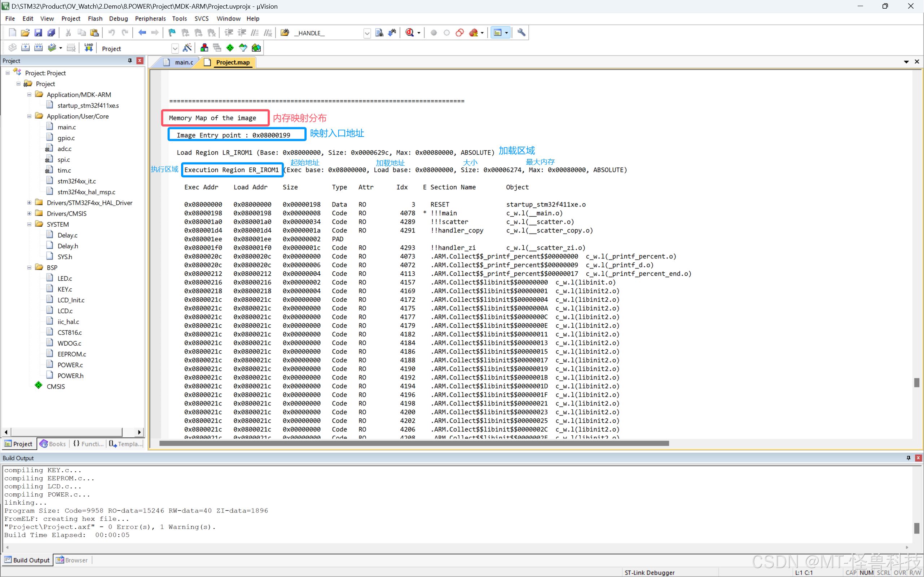Viewport: 924px width, 577px height.
Task: Open the _HANDLE_ find dropdown
Action: coord(366,33)
